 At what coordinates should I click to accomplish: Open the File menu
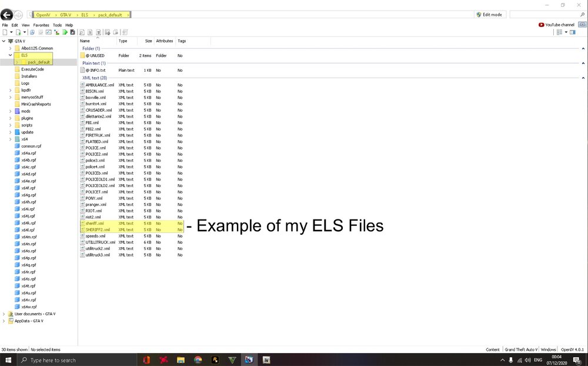click(5, 25)
